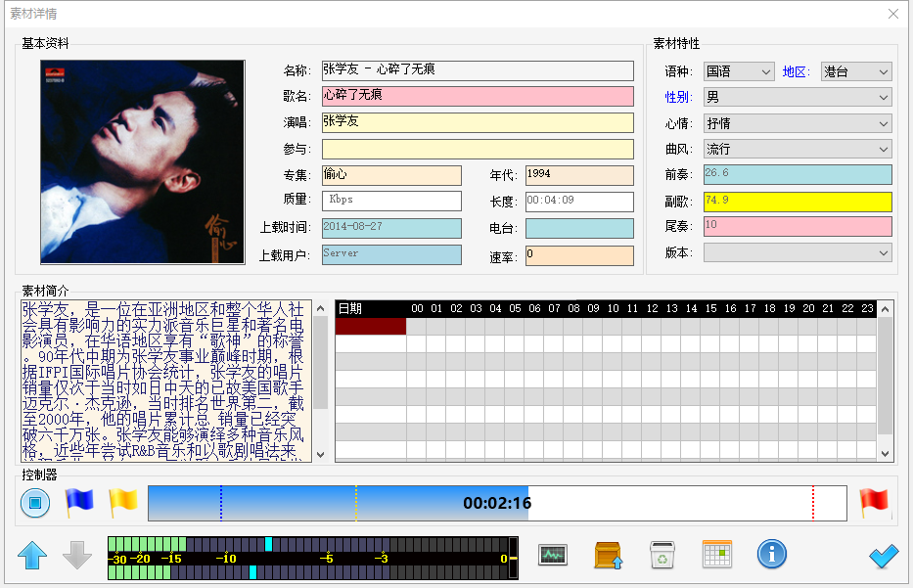
Task: Click the recycle bin icon
Action: pos(662,555)
